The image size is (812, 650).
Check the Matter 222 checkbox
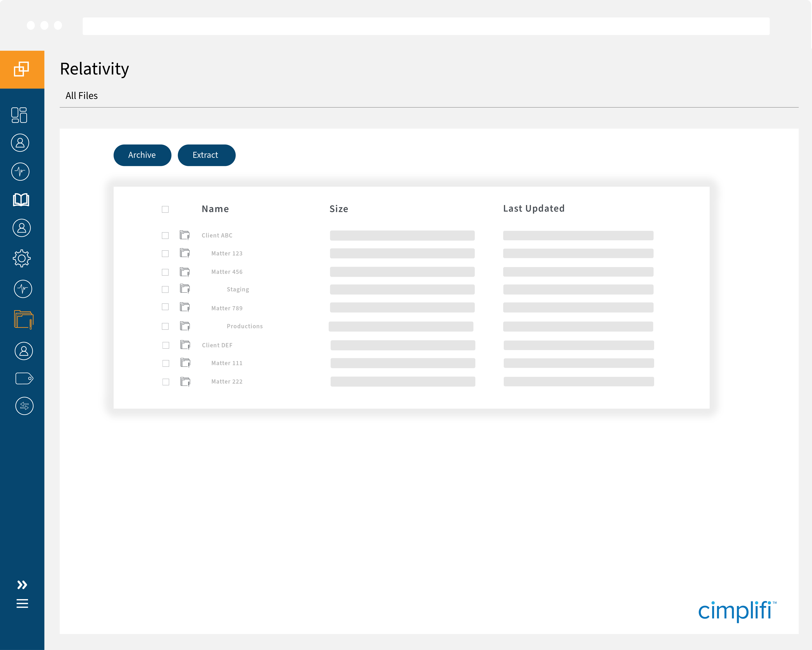pos(166,382)
